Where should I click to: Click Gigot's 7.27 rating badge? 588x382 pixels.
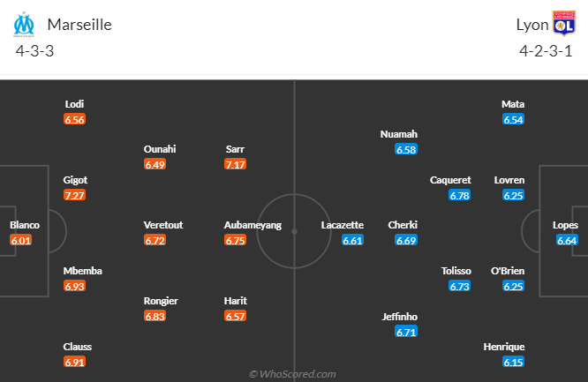point(74,195)
